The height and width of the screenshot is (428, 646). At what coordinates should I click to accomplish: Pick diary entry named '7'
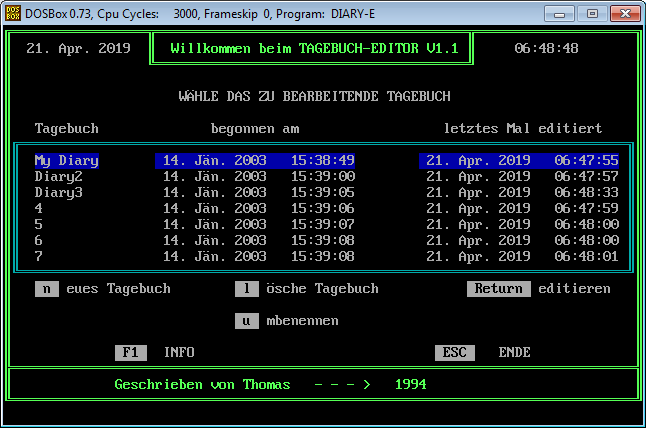point(39,256)
